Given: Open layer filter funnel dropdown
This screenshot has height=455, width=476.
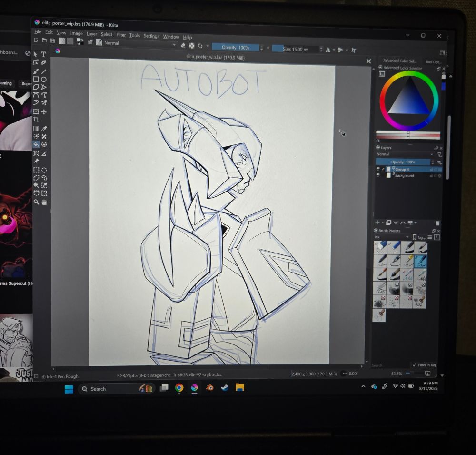Looking at the screenshot, I should click(439, 155).
